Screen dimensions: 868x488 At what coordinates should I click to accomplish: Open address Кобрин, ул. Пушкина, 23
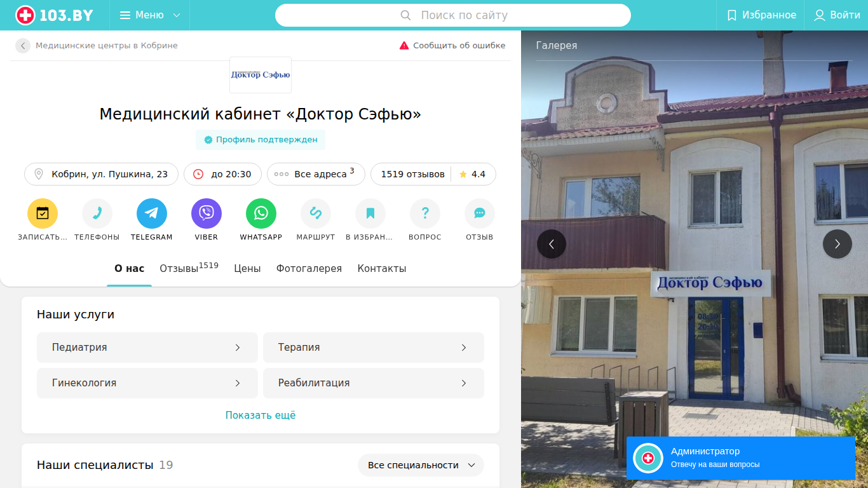click(102, 174)
